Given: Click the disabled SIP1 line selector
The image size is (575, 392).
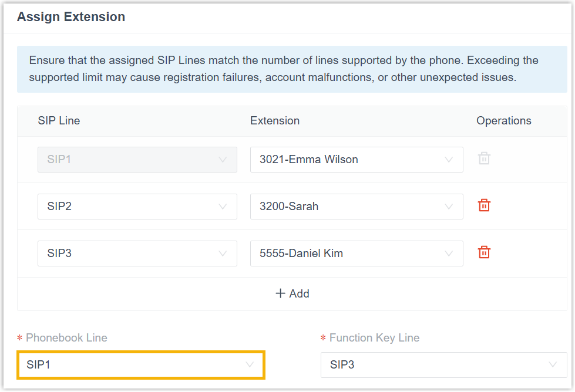Looking at the screenshot, I should pyautogui.click(x=137, y=160).
